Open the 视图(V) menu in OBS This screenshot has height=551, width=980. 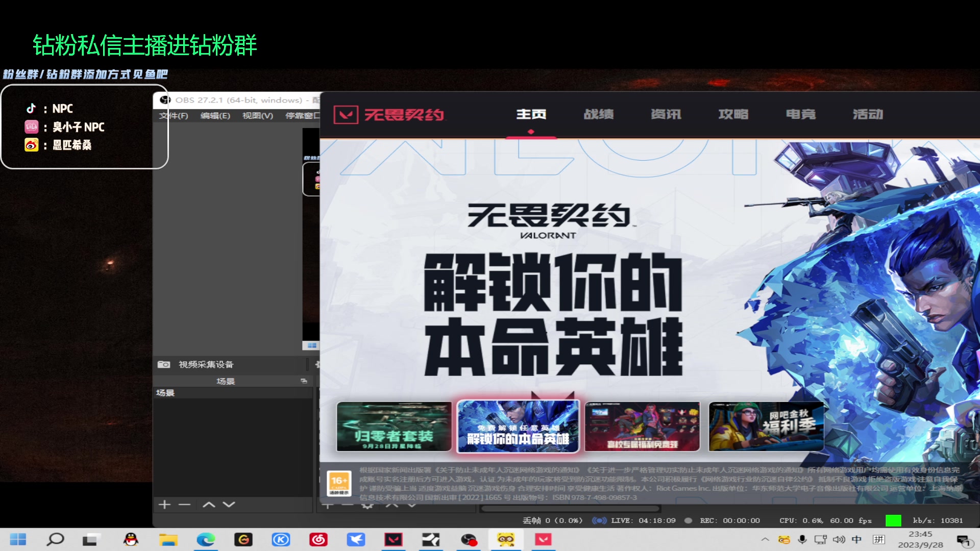pos(257,116)
